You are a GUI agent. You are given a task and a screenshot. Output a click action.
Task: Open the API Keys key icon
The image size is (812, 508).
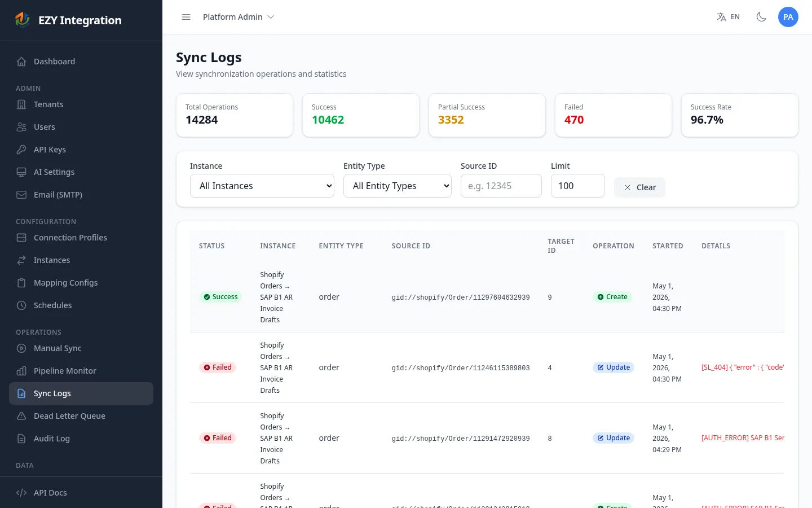click(21, 150)
